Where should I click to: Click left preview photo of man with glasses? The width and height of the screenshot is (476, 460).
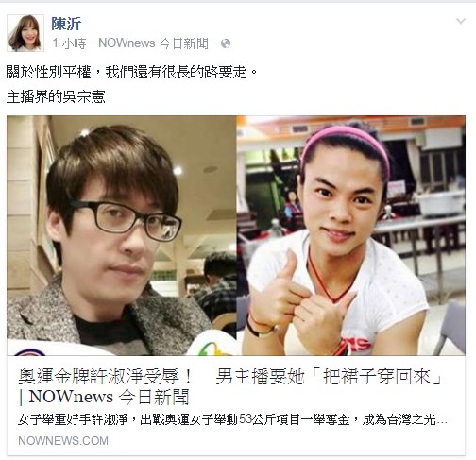tap(122, 235)
